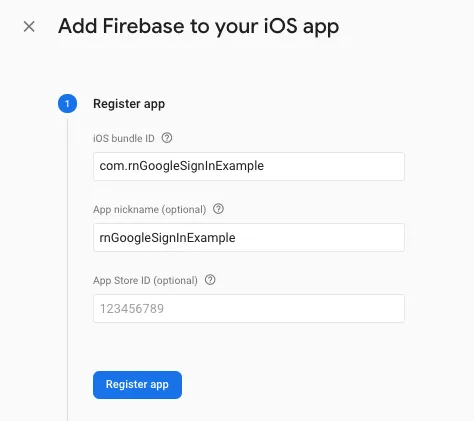Viewport: 474px width, 421px height.
Task: Place cursor in com.rnGoogleSignInExample text
Action: point(182,166)
